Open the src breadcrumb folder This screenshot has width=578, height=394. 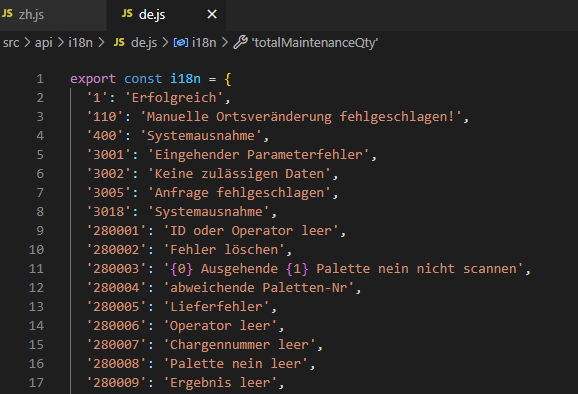(11, 43)
